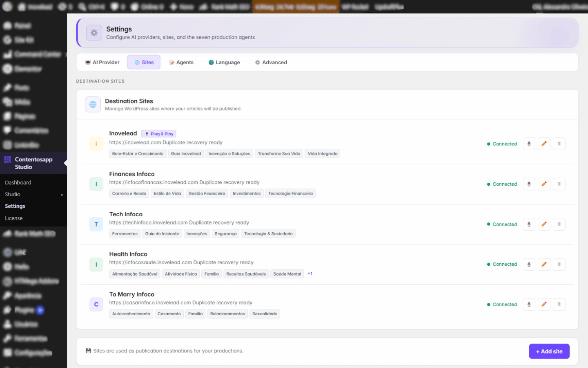Click the Transforme Sua Vida tag
The height and width of the screenshot is (368, 588).
tap(279, 154)
